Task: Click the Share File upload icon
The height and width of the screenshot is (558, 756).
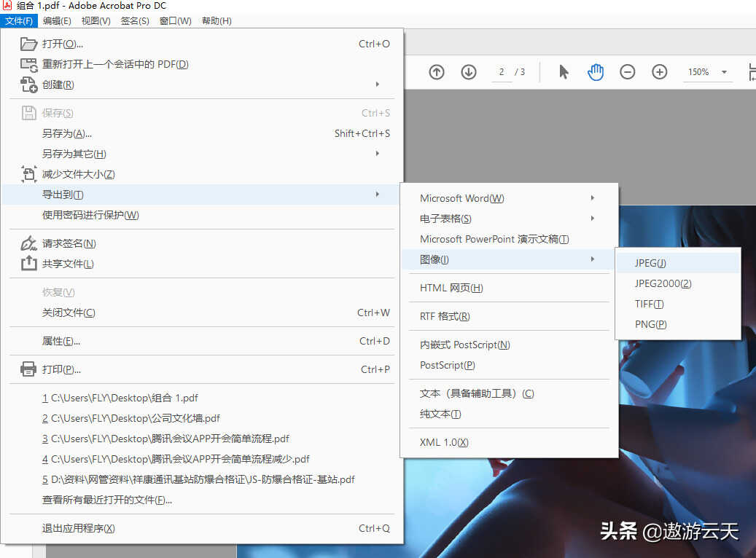Action: pos(28,263)
